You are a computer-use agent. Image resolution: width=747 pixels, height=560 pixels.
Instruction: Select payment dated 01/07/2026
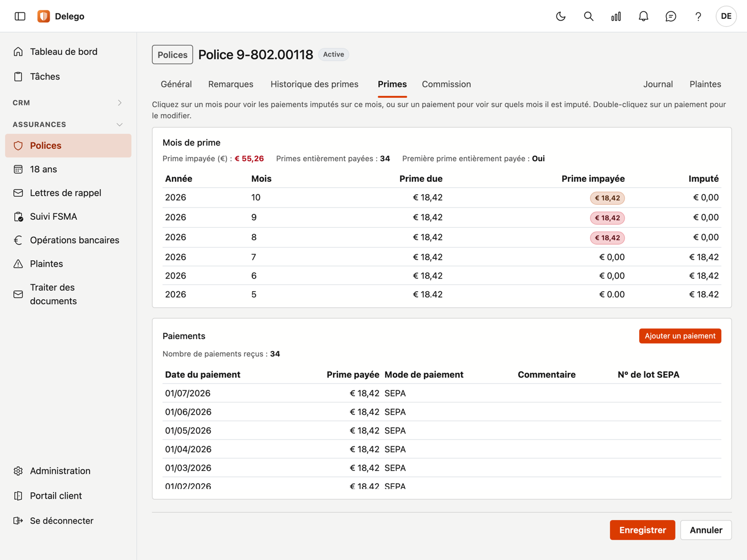coord(442,394)
